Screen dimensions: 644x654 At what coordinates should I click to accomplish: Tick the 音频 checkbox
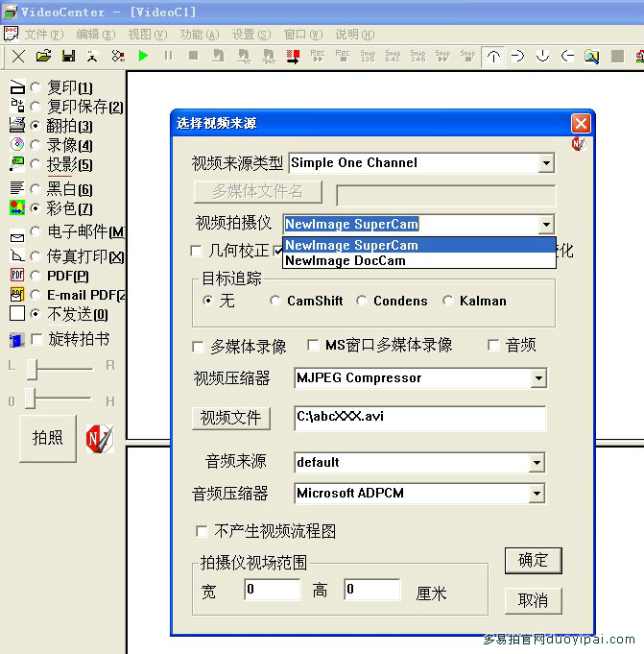(493, 345)
